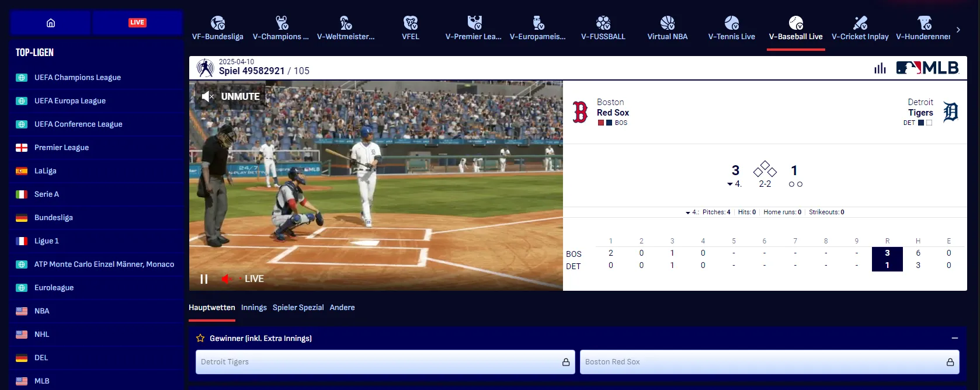
Task: Collapse the Gewinner market section
Action: [955, 338]
